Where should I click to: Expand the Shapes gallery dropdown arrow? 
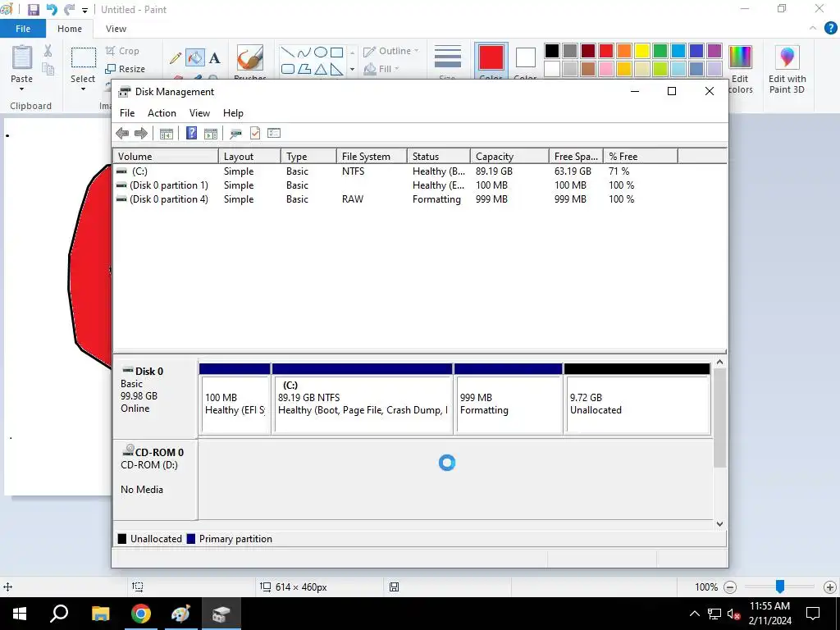pyautogui.click(x=352, y=69)
